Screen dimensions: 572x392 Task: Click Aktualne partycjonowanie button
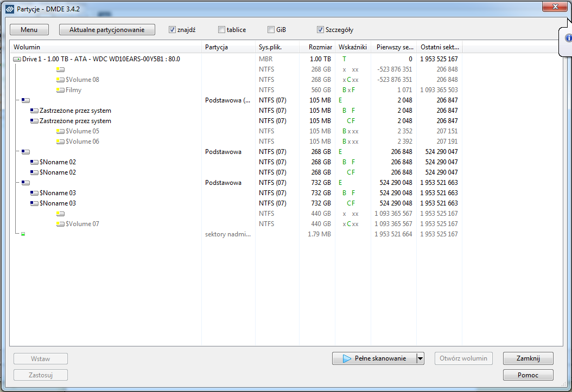(x=107, y=30)
